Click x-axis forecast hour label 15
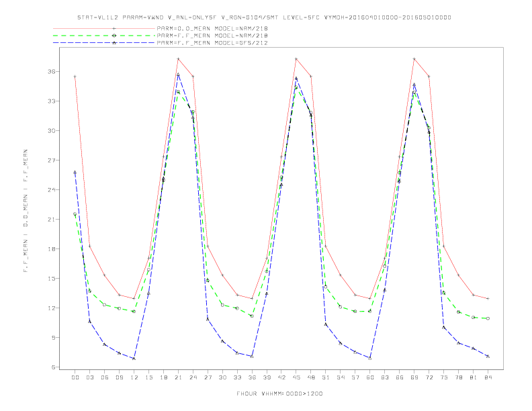The height and width of the screenshot is (411, 532). tap(148, 377)
